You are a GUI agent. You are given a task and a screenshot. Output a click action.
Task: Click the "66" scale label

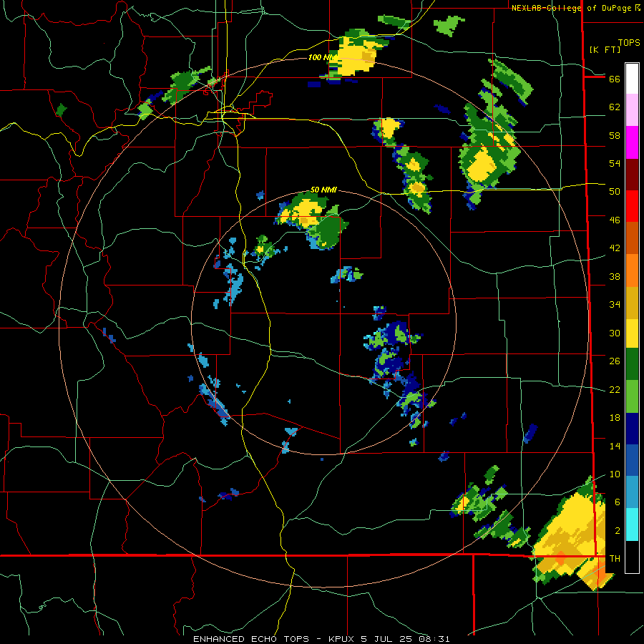(x=615, y=79)
